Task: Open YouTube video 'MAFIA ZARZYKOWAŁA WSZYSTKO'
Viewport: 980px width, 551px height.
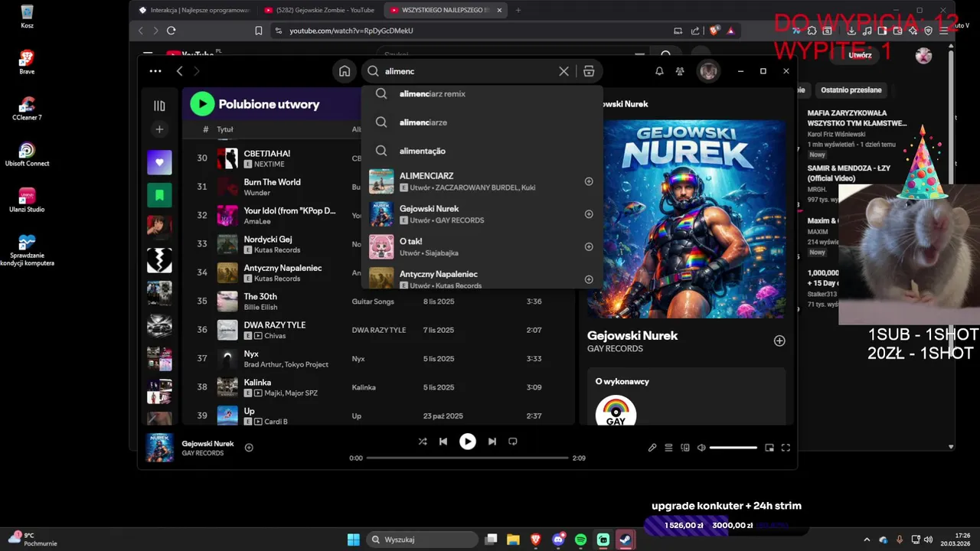Action: point(857,117)
